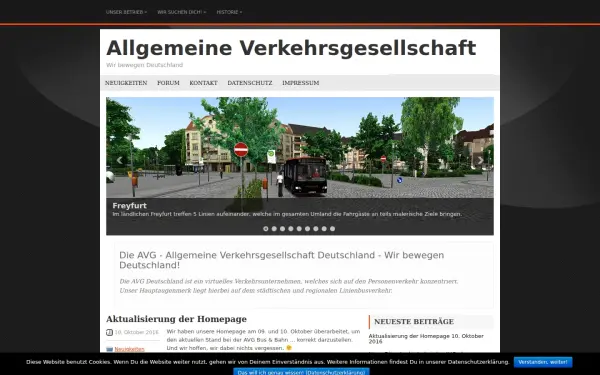Viewport: 600px width, 375px height.
Task: Click the smiley emoji ending the post excerpt
Action: [x=289, y=348]
